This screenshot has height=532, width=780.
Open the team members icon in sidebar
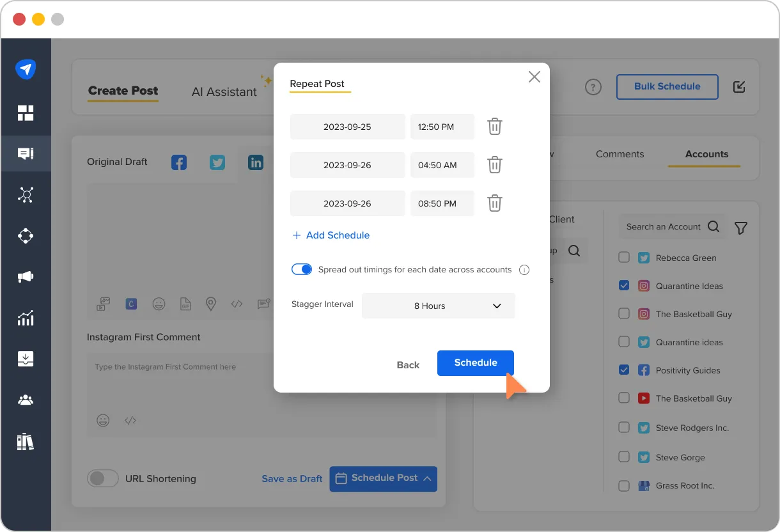tap(26, 400)
